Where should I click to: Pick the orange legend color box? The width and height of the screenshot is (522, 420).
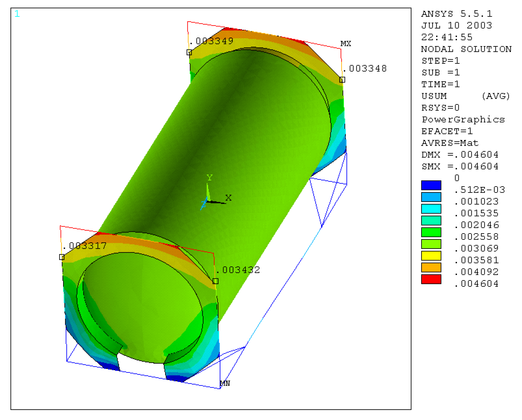coord(431,267)
